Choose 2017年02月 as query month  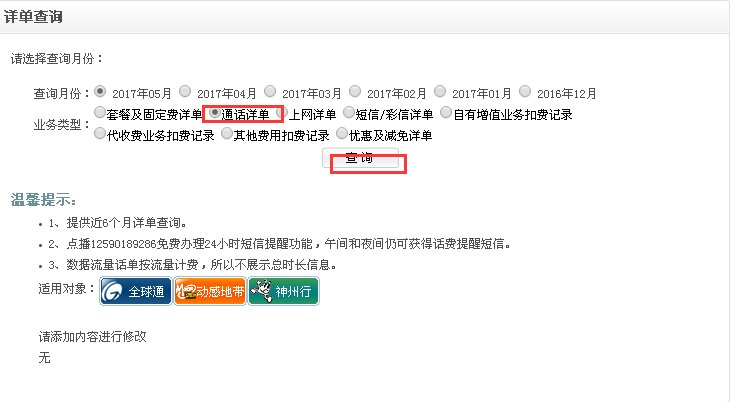[355, 91]
